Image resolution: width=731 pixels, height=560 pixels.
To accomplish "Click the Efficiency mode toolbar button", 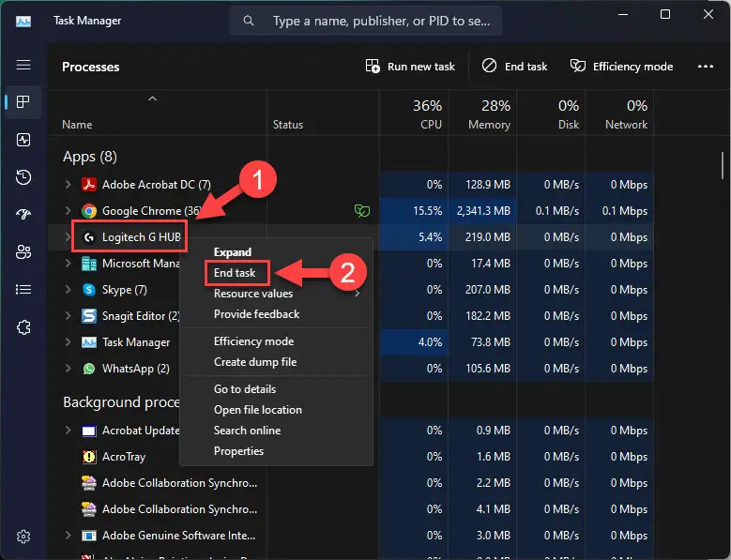I will 622,67.
